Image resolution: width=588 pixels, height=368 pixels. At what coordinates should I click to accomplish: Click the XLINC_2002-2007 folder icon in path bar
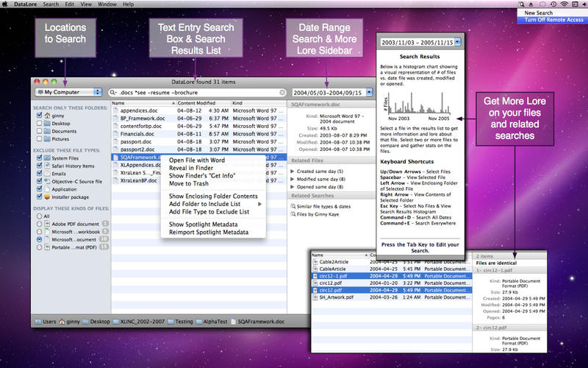(115, 322)
